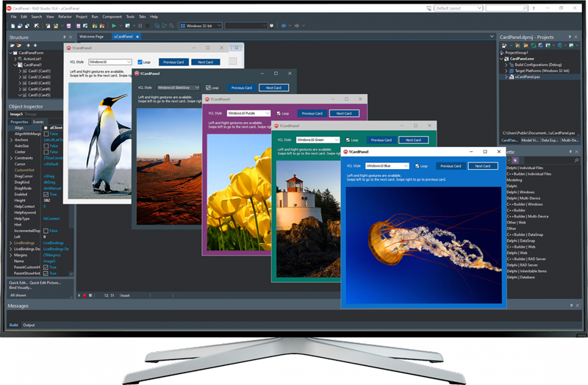Toggle Enabled True checkbox in Object Inspector
Image resolution: width=588 pixels, height=385 pixels.
coord(46,194)
